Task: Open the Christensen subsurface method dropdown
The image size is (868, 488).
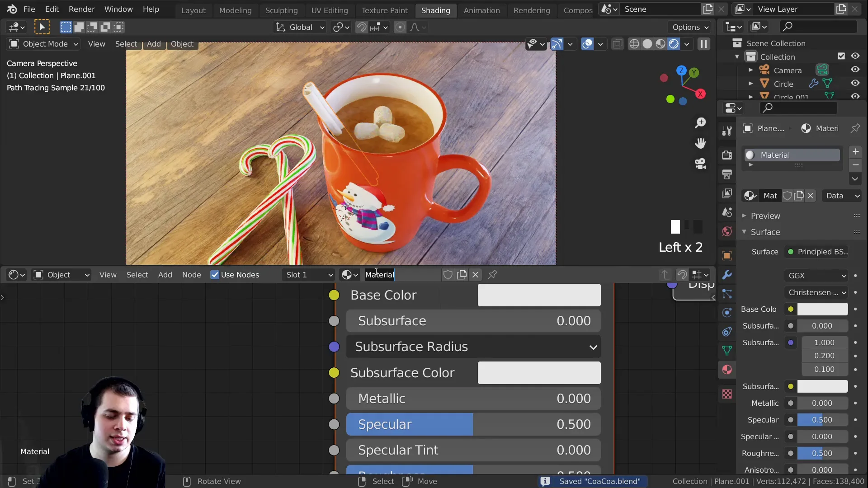Action: tap(816, 292)
